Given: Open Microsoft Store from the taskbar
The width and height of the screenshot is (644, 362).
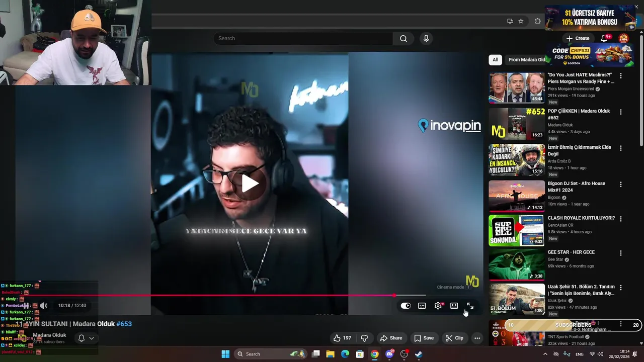Looking at the screenshot, I should tap(360, 354).
